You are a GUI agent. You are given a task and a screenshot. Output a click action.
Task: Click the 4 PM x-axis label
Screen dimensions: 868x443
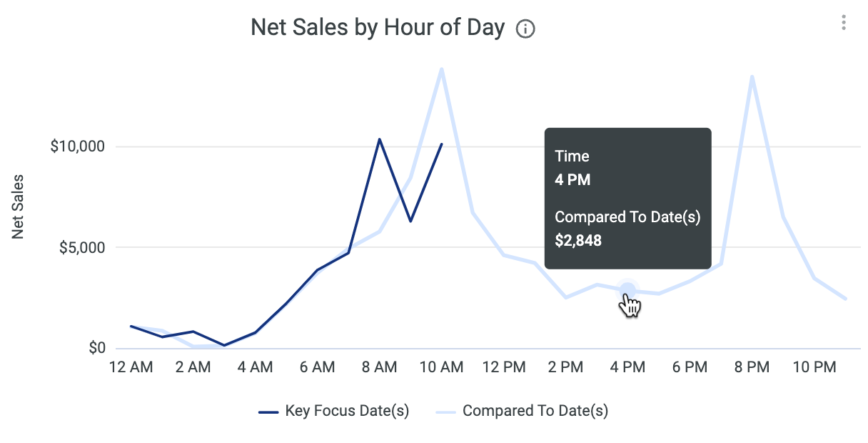pos(627,367)
